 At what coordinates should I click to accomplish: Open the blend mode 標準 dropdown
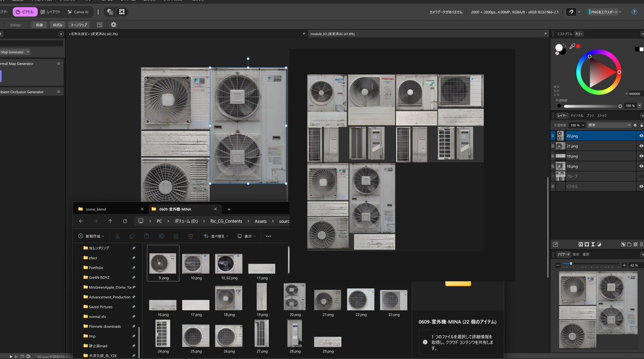pos(610,125)
